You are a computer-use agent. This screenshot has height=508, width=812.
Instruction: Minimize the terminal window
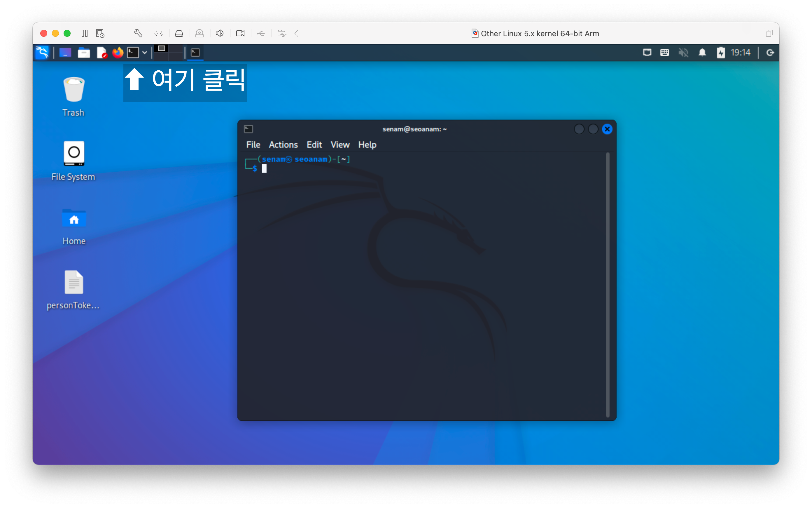[579, 129]
